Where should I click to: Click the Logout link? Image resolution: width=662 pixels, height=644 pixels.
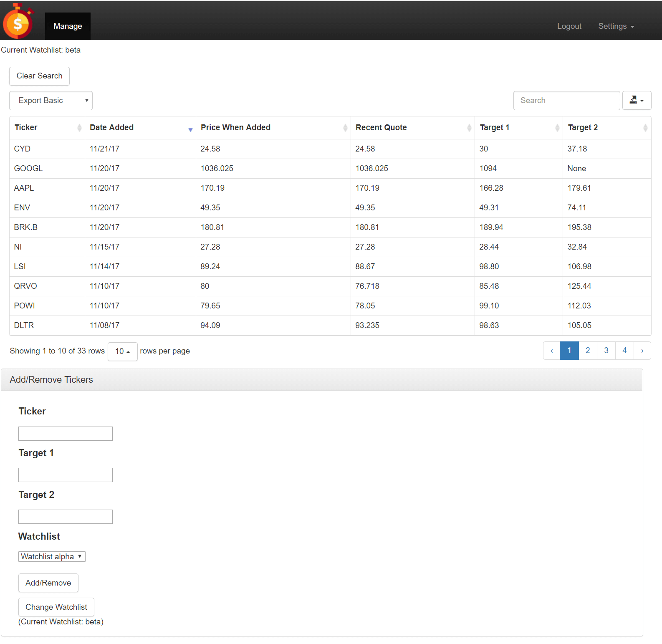coord(569,26)
